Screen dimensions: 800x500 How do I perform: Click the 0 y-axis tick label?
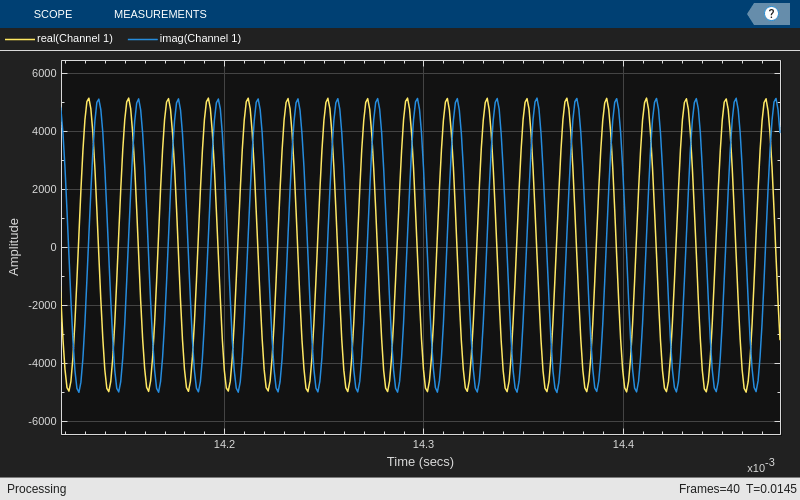click(x=53, y=247)
